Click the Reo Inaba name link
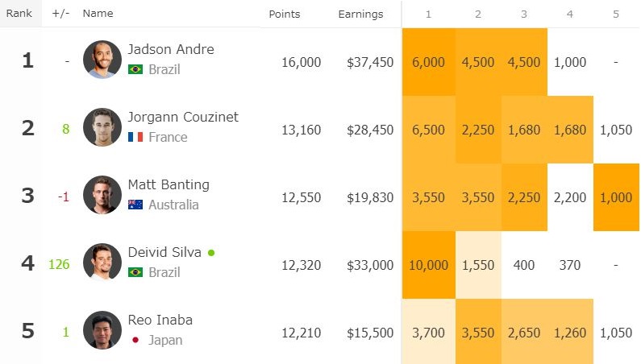The width and height of the screenshot is (641, 364). [160, 320]
